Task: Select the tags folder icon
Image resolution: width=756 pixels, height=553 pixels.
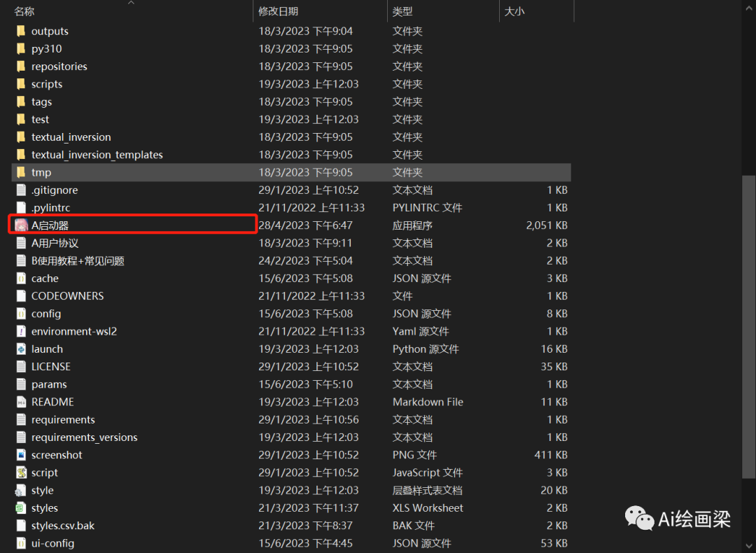Action: (21, 101)
